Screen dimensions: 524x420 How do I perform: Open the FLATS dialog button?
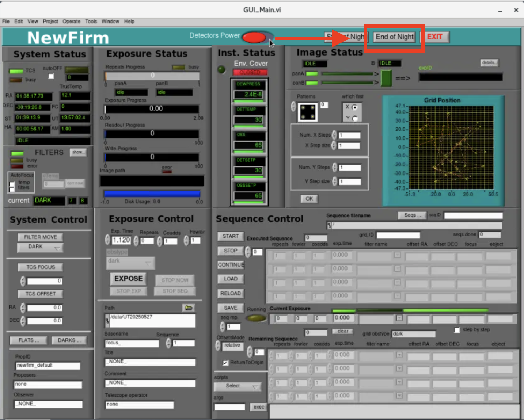click(29, 340)
